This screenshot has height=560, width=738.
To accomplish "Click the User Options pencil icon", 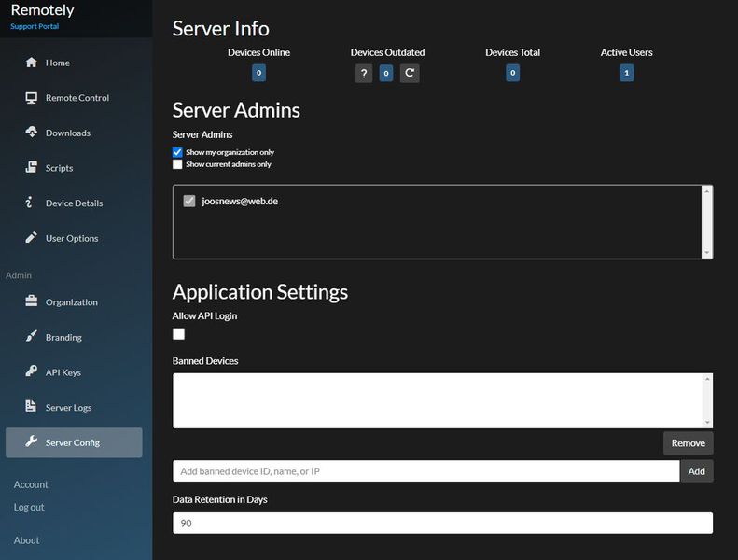I will click(x=31, y=237).
